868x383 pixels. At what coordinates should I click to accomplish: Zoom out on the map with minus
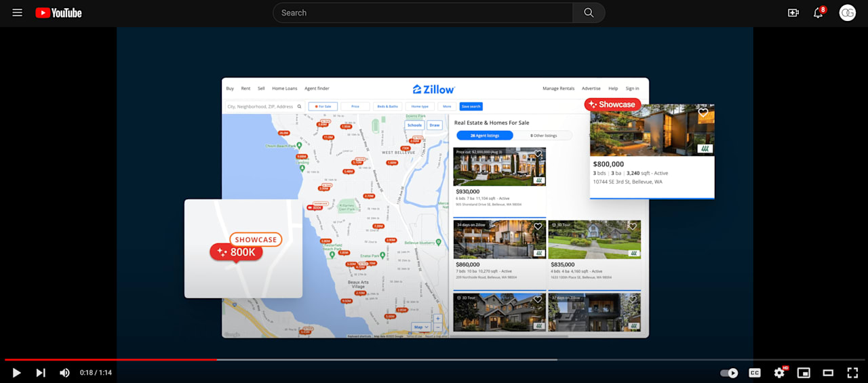(x=438, y=327)
